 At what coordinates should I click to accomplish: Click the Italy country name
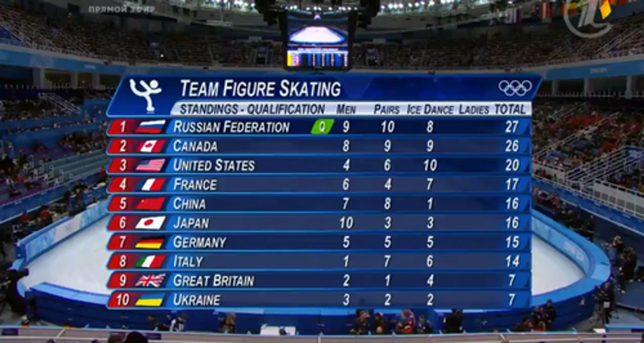click(188, 261)
